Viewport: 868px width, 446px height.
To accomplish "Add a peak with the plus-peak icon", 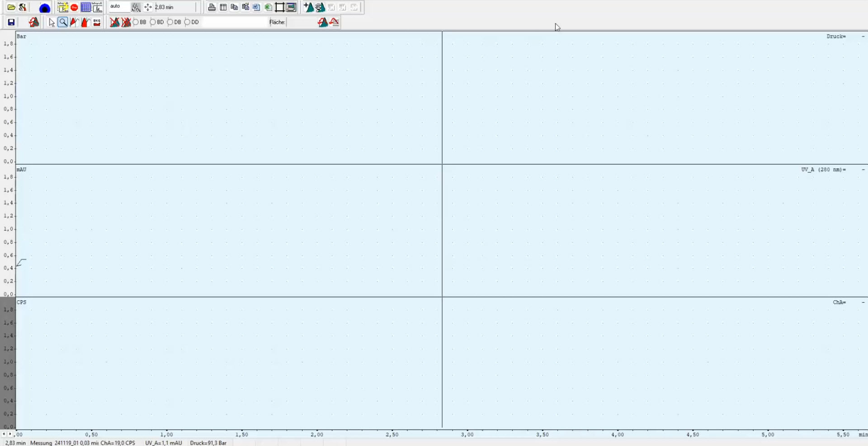I will pos(309,7).
